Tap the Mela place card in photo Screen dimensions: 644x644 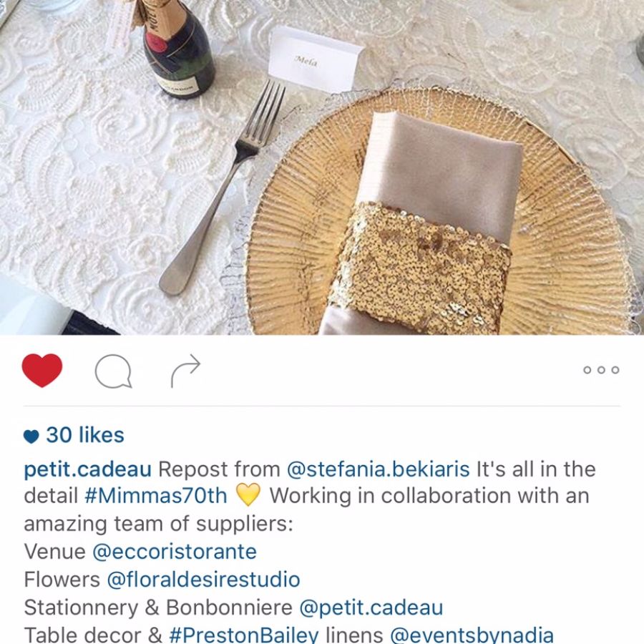(x=315, y=60)
